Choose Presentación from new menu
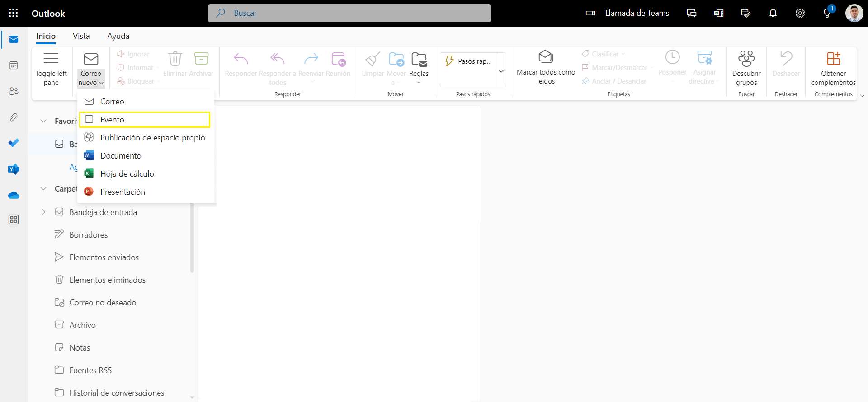 click(146, 192)
